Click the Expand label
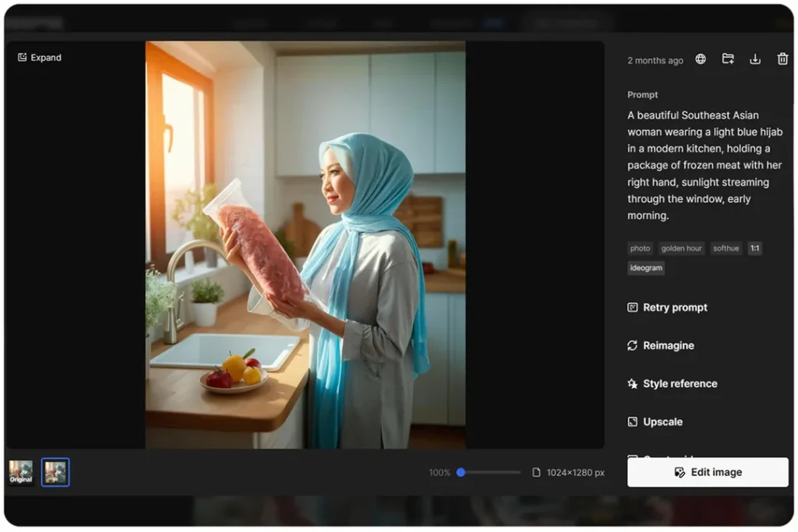 pos(46,58)
